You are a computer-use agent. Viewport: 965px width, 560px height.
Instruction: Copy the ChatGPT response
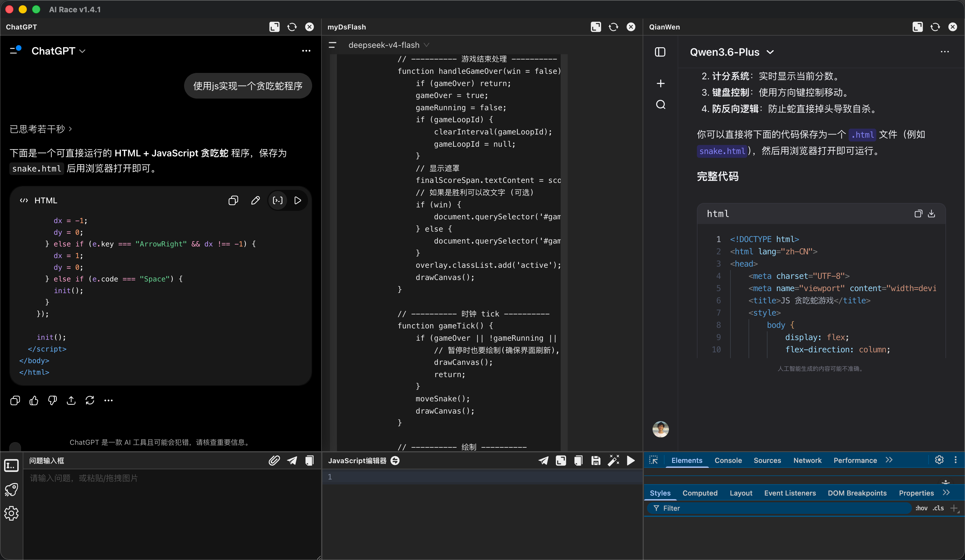coord(15,400)
